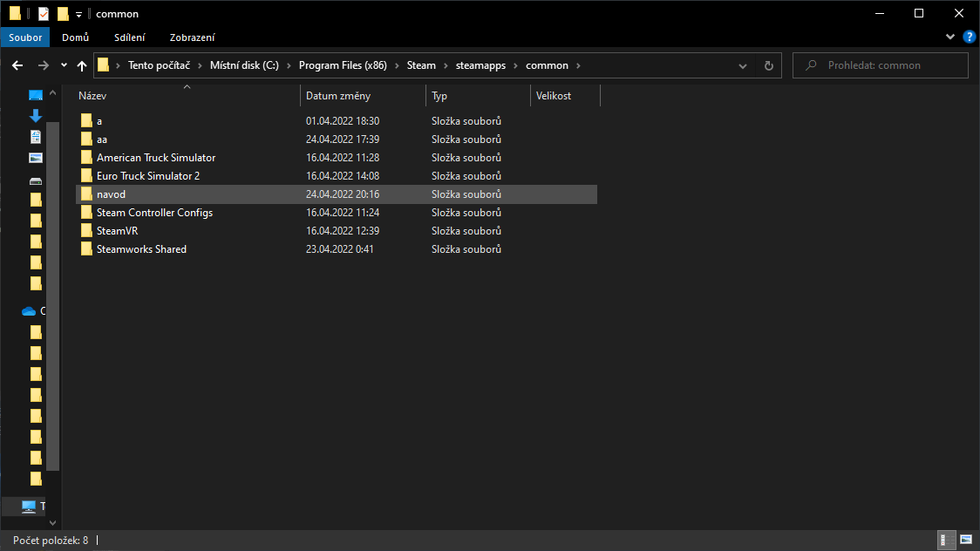This screenshot has width=980, height=551.
Task: Click the folder icon in the address bar
Action: 104,65
